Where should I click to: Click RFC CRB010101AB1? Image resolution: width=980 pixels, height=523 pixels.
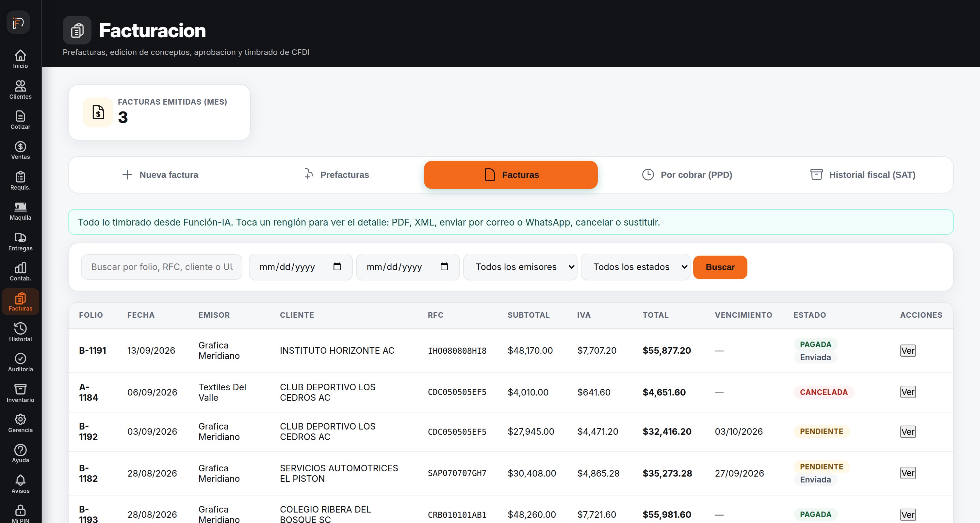point(457,515)
